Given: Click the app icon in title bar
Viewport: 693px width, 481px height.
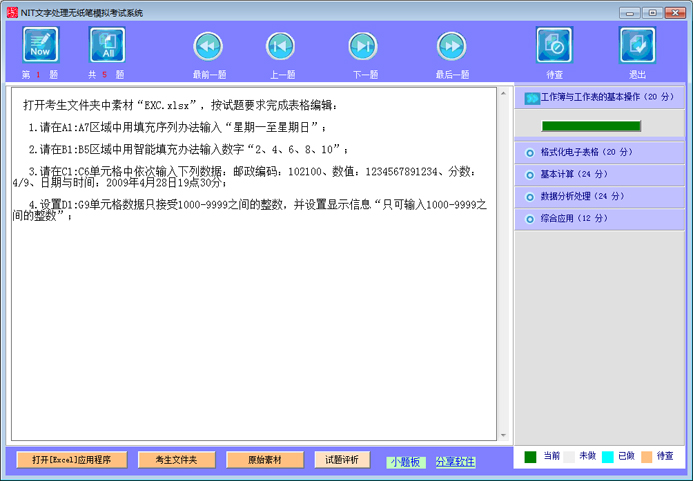Looking at the screenshot, I should tap(12, 12).
